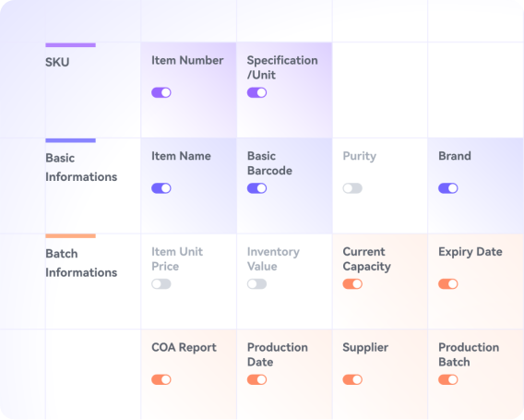The height and width of the screenshot is (420, 524).
Task: Select the Brand label text
Action: click(455, 156)
